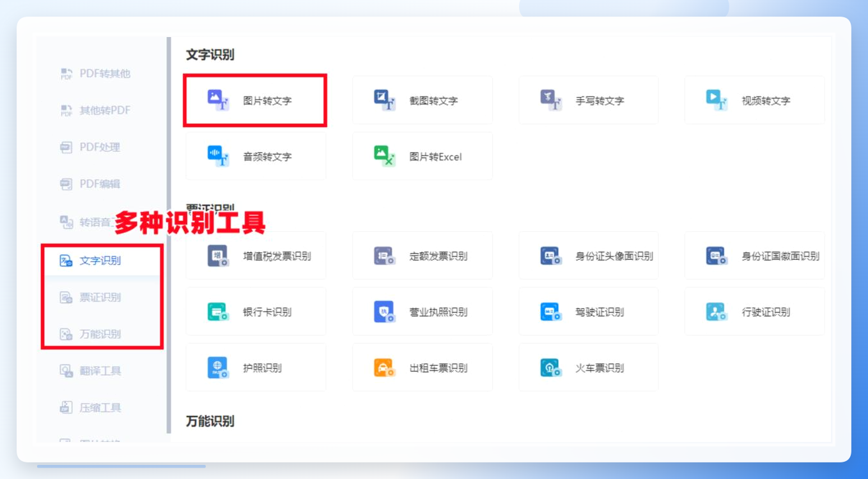Click the 图片转文字 label text

click(x=267, y=101)
